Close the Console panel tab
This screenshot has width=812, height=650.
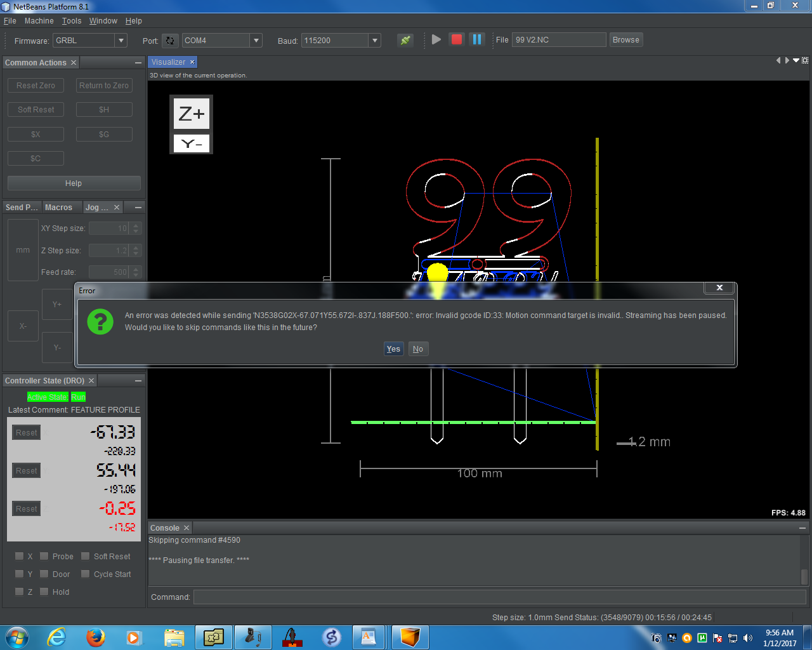point(187,528)
